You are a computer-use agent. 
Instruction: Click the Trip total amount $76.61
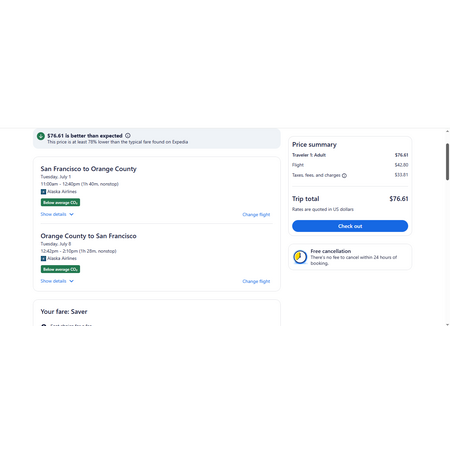pos(399,199)
